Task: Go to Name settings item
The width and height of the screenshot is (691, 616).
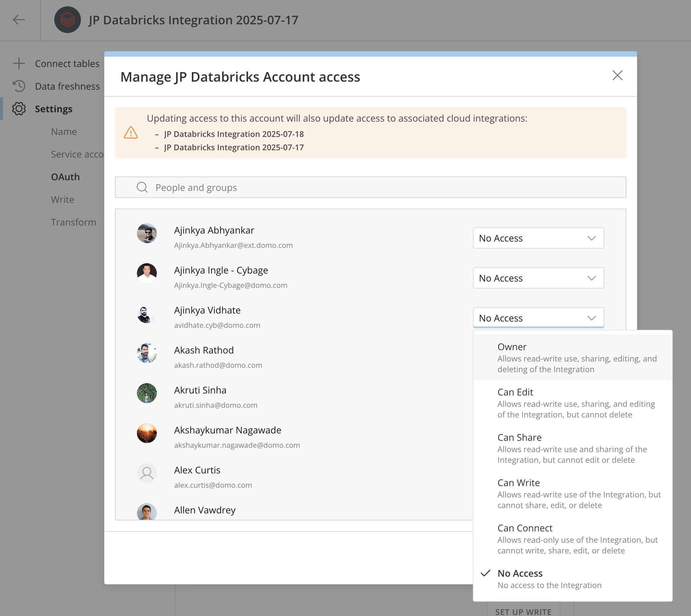Action: [64, 131]
